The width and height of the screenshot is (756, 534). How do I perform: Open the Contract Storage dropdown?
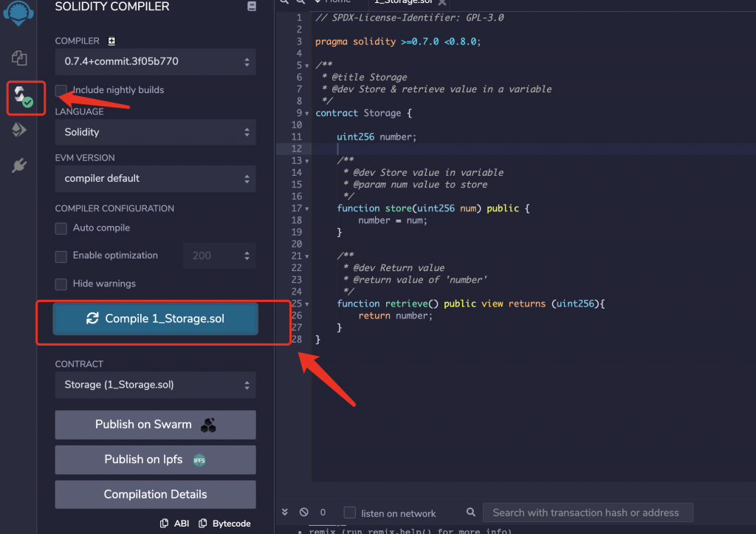[155, 385]
